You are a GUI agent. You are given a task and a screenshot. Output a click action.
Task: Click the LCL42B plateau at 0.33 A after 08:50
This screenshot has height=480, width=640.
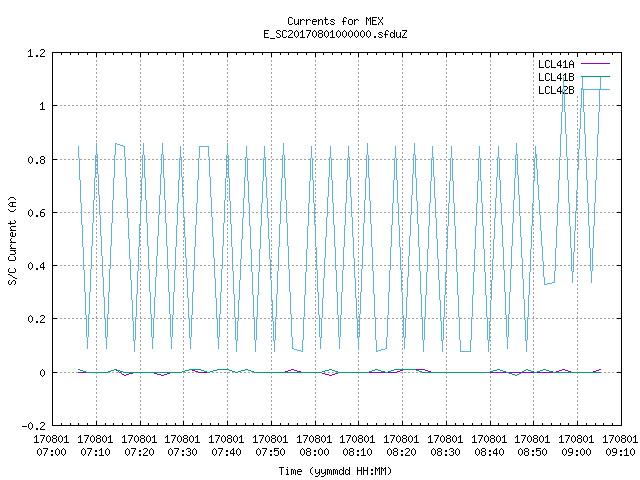(x=549, y=283)
